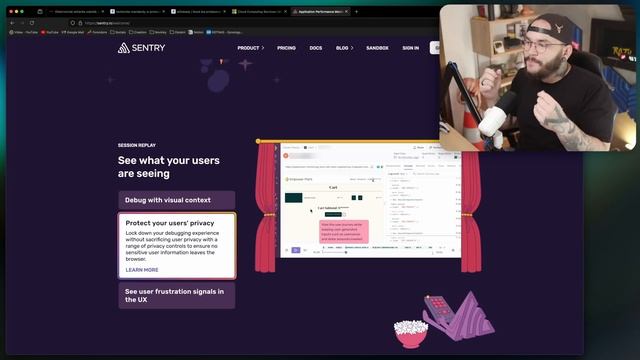Close the Application Performance Monitoring tab
640x360 pixels.
(x=347, y=11)
